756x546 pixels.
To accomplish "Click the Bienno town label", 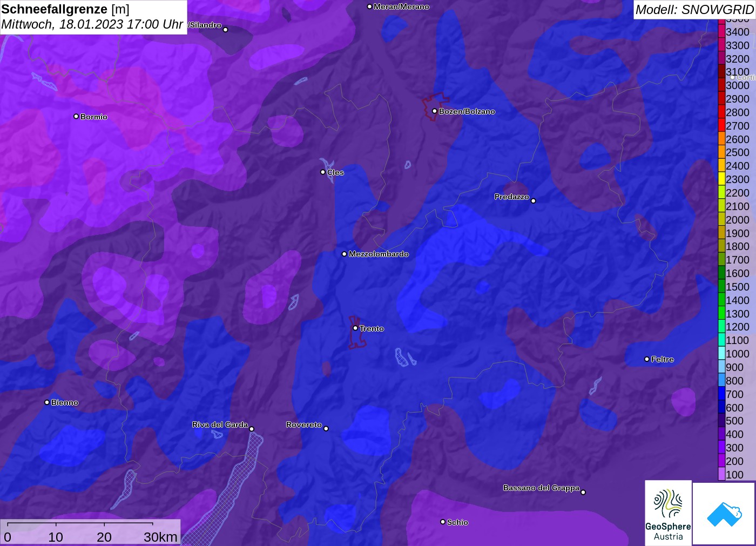I will [65, 402].
